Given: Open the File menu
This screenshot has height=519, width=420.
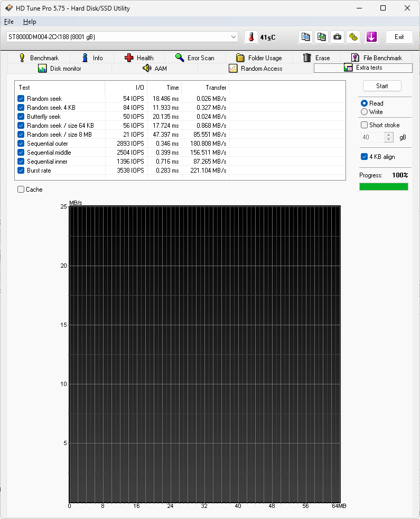Looking at the screenshot, I should (9, 22).
